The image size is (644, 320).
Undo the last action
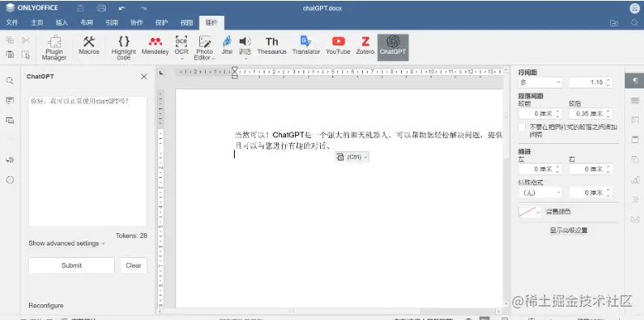(x=122, y=8)
